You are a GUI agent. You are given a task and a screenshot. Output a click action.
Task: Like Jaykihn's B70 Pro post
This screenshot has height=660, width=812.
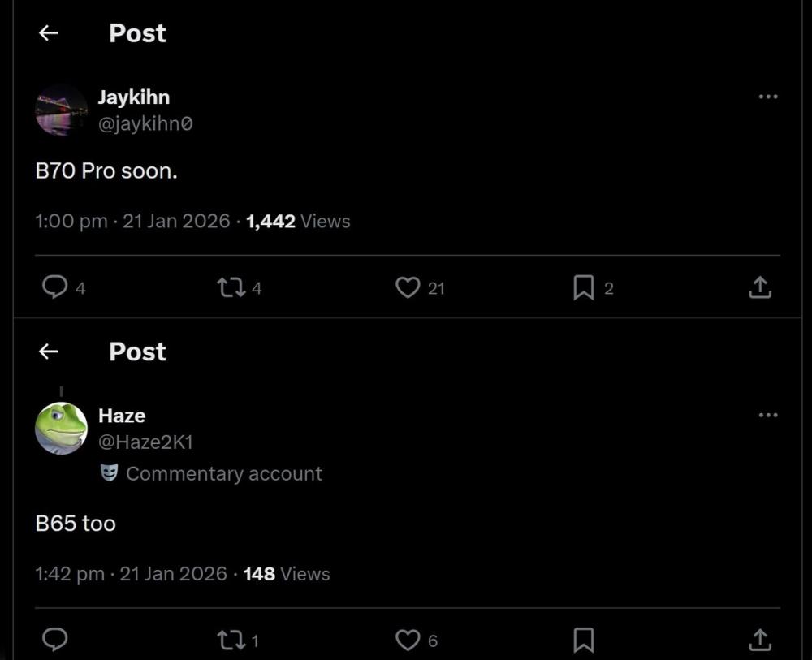(x=408, y=287)
